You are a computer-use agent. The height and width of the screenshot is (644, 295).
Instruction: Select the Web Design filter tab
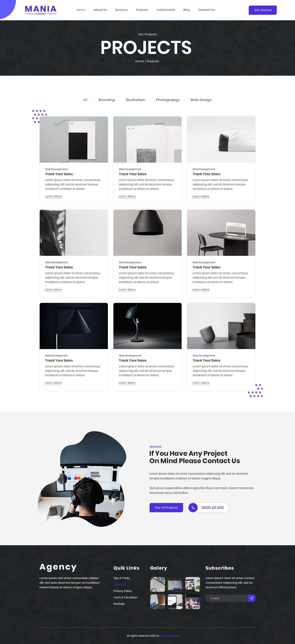tap(201, 100)
